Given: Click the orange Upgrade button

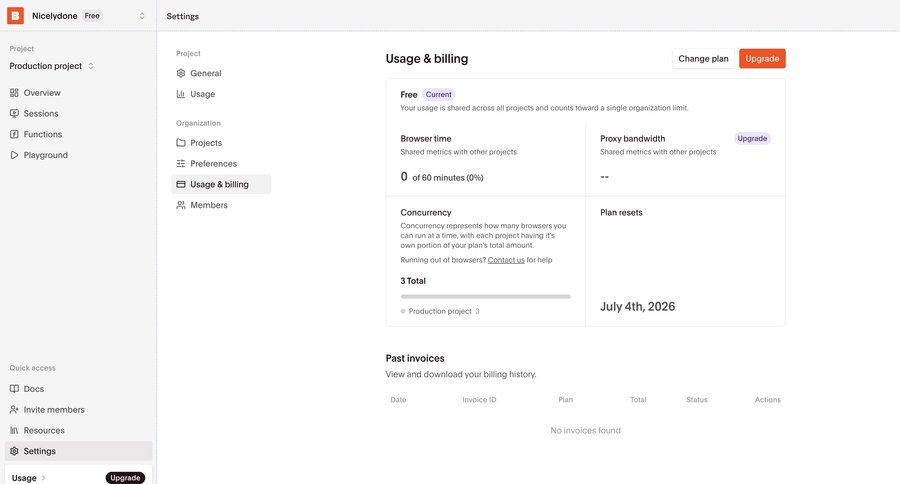Looking at the screenshot, I should click(762, 59).
